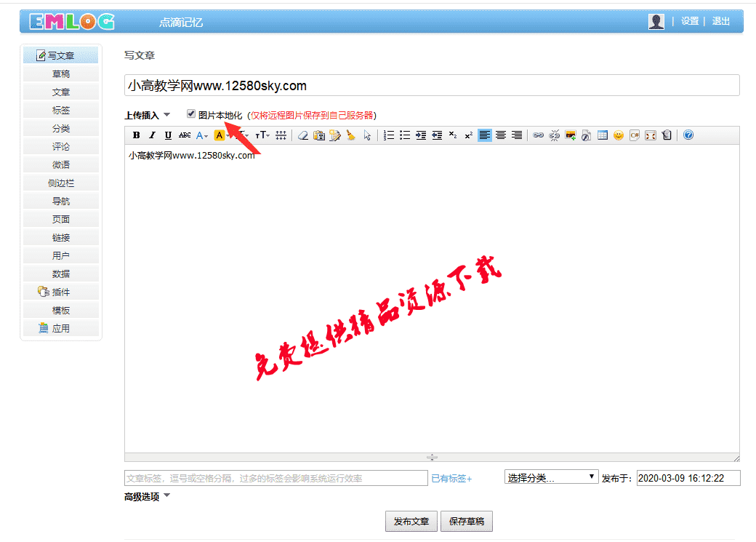
Task: Open the 插件 sidebar menu
Action: [x=61, y=291]
